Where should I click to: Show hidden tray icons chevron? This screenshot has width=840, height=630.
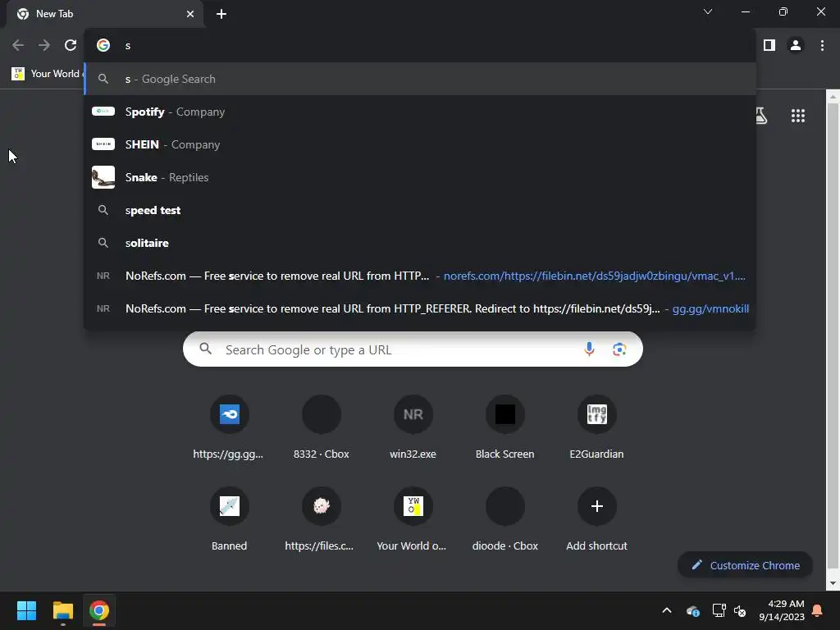point(667,610)
